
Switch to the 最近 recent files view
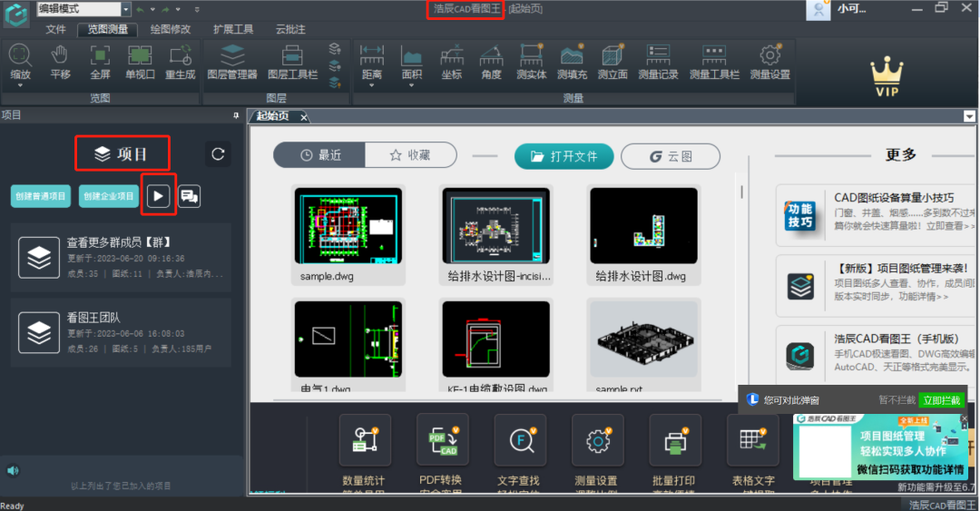pyautogui.click(x=320, y=156)
